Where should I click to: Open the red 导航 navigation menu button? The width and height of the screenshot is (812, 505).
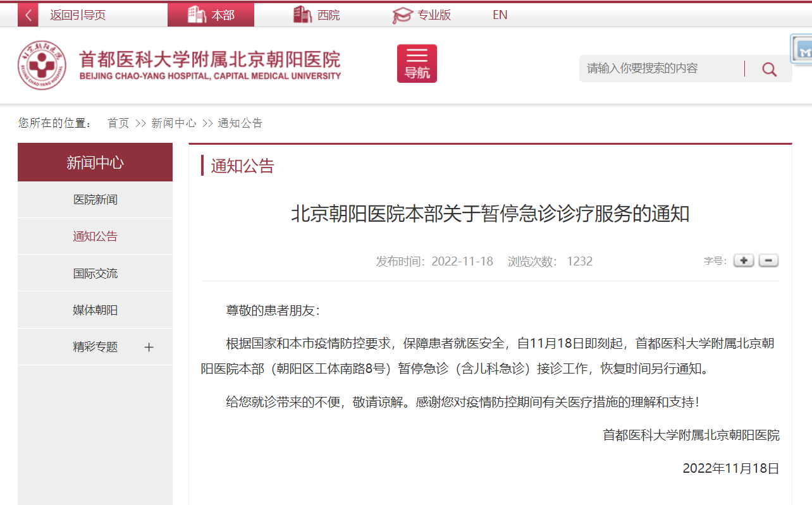(417, 63)
